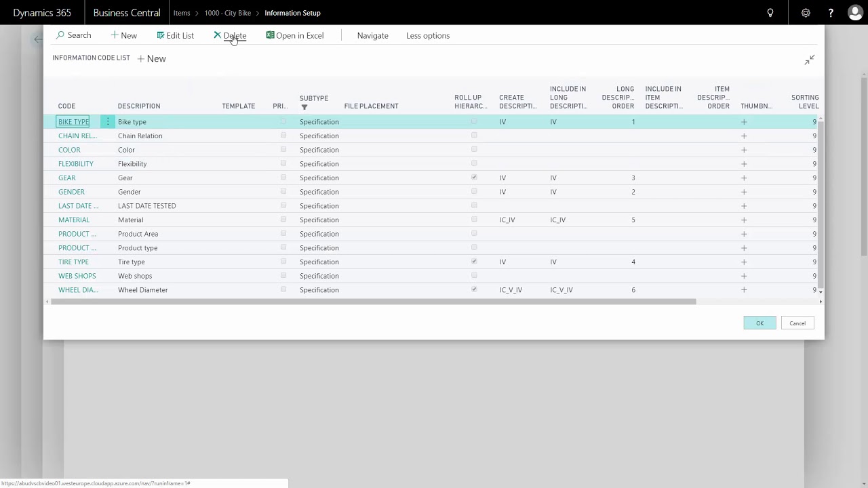Sort by the Description column header
868x488 pixels.
tap(139, 106)
